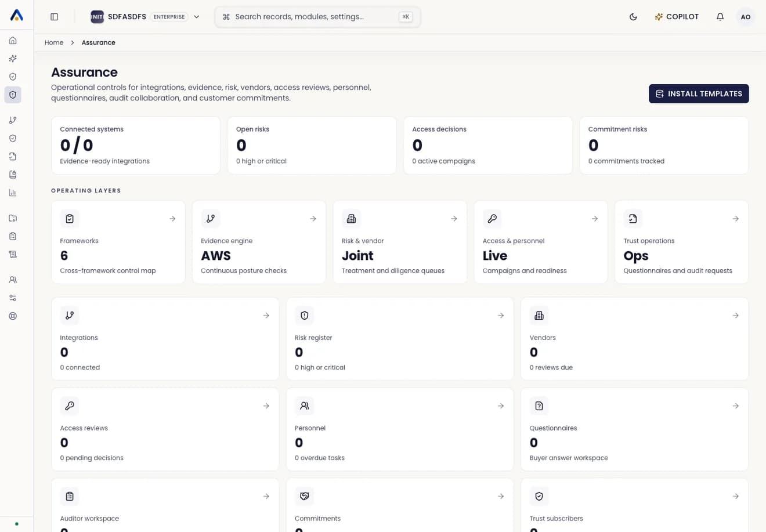Open the AO user avatar menu
Image resolution: width=766 pixels, height=532 pixels.
(746, 17)
